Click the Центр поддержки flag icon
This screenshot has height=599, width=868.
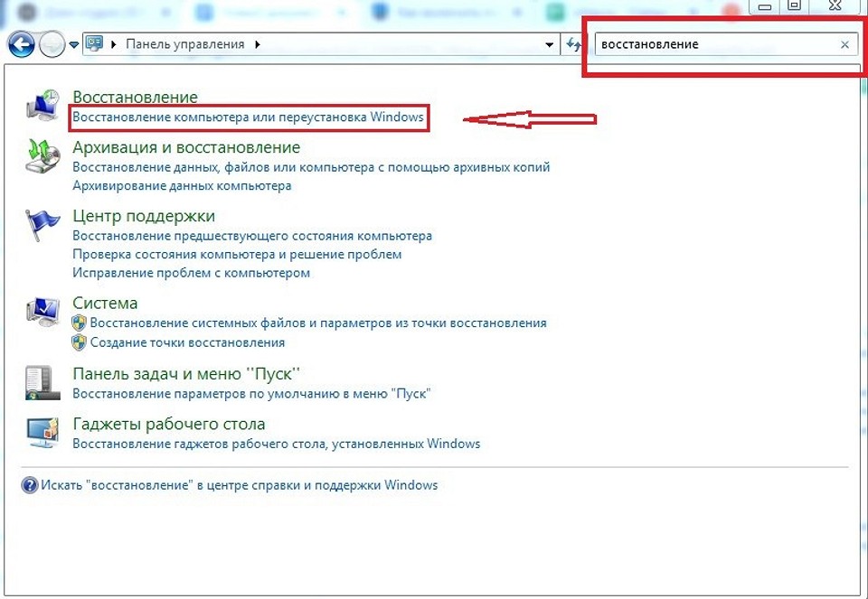[42, 225]
